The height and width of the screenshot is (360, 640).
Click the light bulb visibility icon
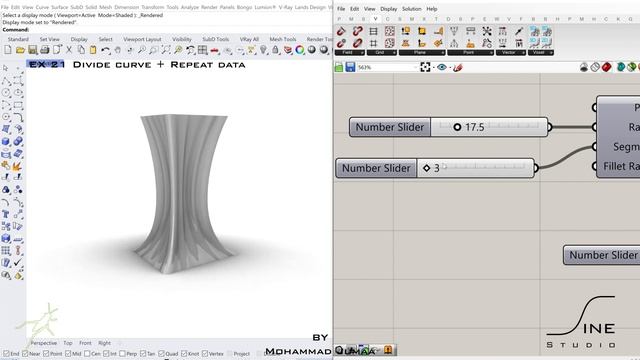point(263,50)
